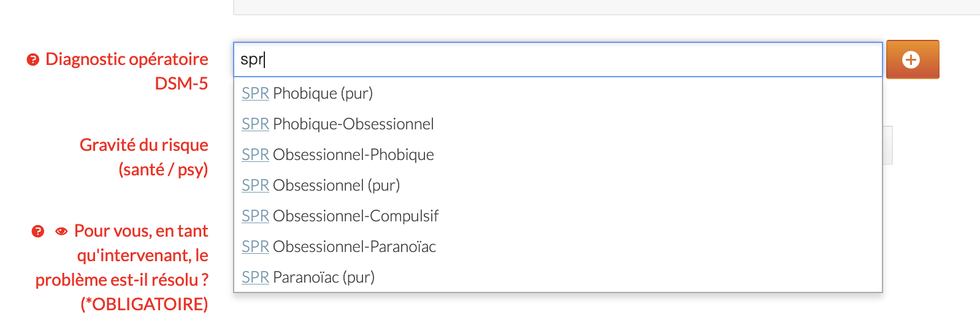Click the grey panel above the search field
This screenshot has height=336, width=980.
click(607, 7)
